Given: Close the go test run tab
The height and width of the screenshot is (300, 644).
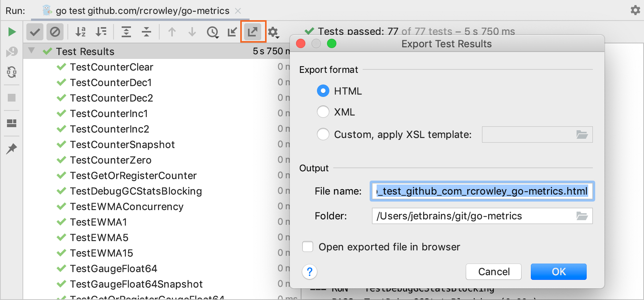Looking at the screenshot, I should pyautogui.click(x=238, y=11).
